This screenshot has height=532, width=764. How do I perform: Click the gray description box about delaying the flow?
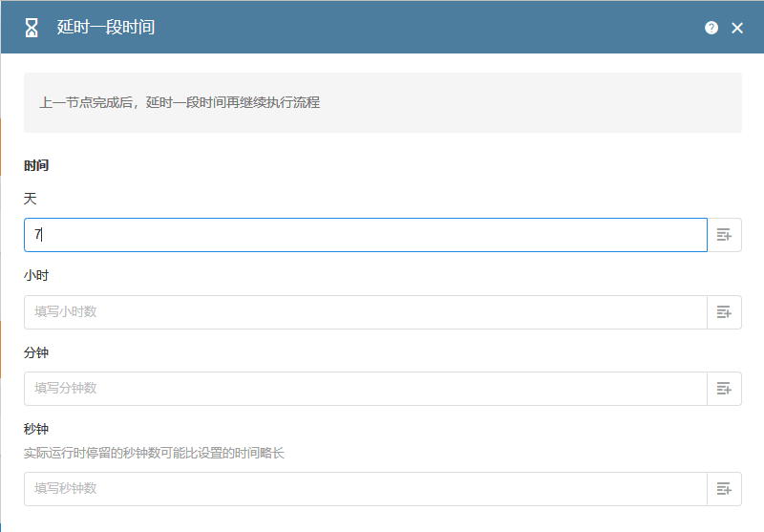pos(382,102)
